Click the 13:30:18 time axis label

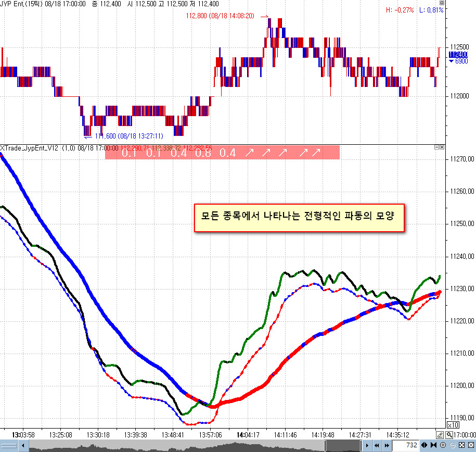point(98,435)
